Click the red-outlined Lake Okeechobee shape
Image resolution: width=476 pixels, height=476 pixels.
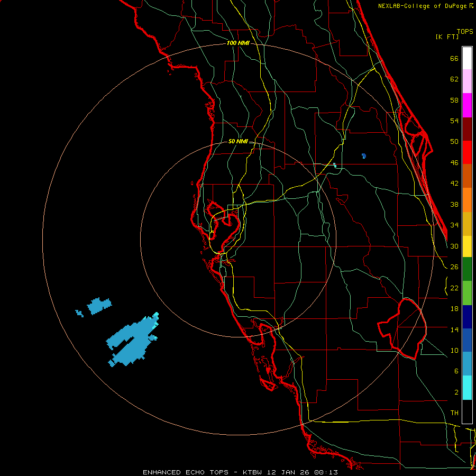coord(404,328)
